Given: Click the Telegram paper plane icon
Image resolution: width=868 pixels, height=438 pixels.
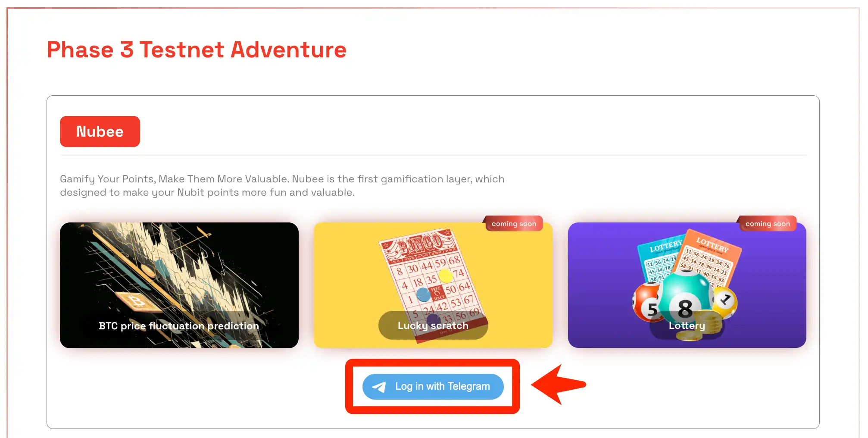Looking at the screenshot, I should (379, 387).
